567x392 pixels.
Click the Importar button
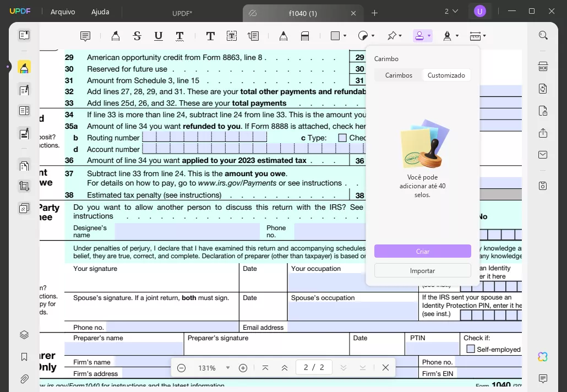pos(422,270)
